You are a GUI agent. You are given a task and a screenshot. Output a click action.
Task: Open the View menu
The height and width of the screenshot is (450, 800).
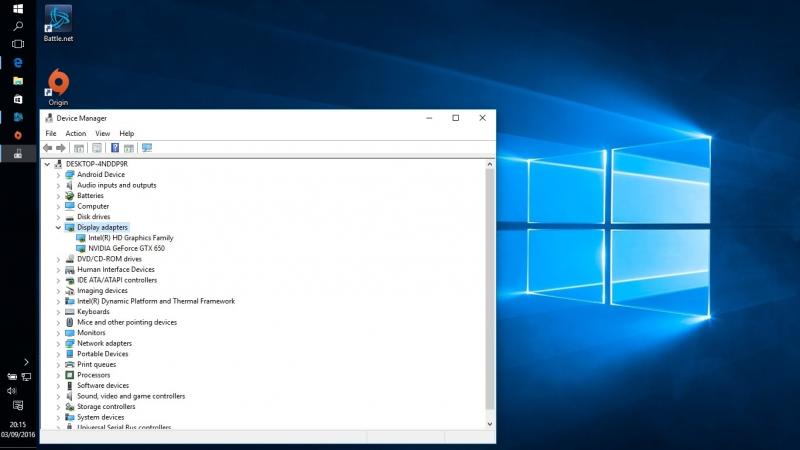[x=102, y=133]
